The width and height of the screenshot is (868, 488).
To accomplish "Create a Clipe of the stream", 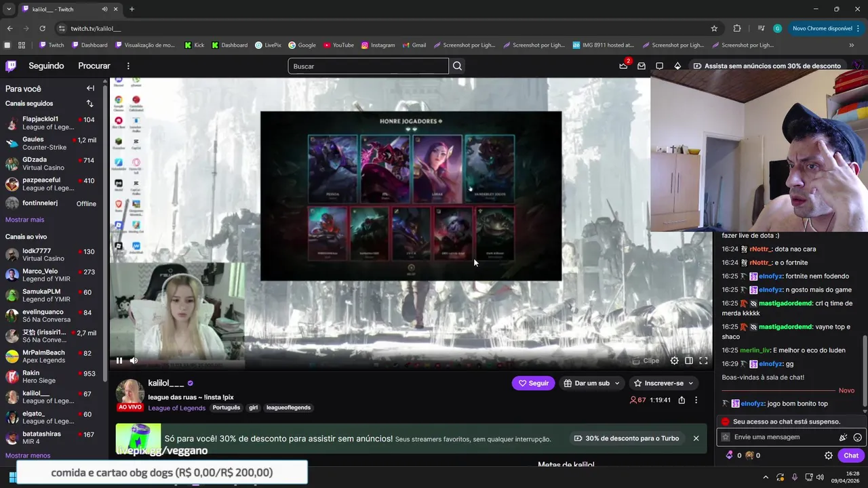I will click(646, 361).
